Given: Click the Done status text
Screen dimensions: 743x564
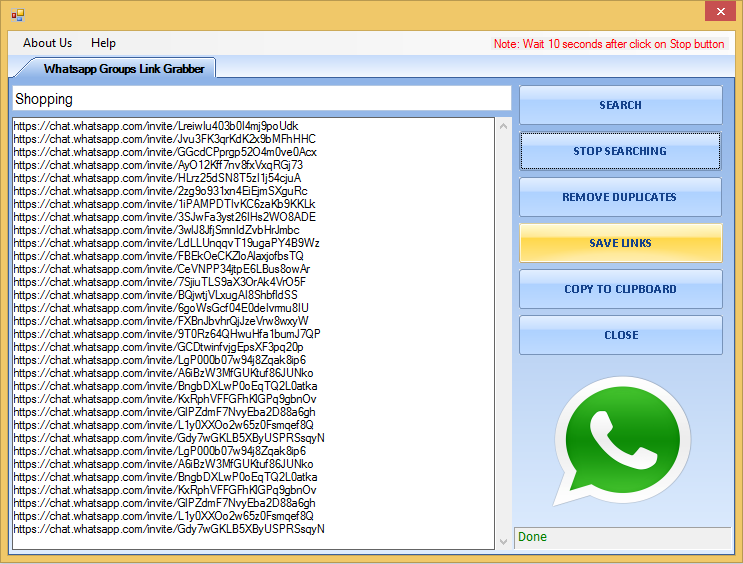Looking at the screenshot, I should [x=532, y=537].
